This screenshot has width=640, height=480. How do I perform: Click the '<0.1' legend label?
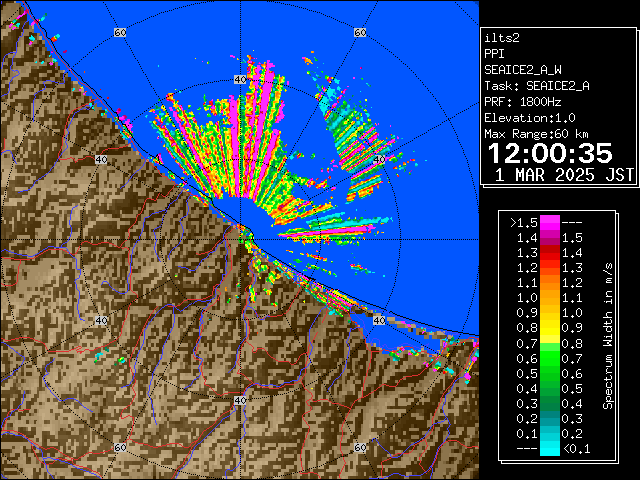coord(576,449)
